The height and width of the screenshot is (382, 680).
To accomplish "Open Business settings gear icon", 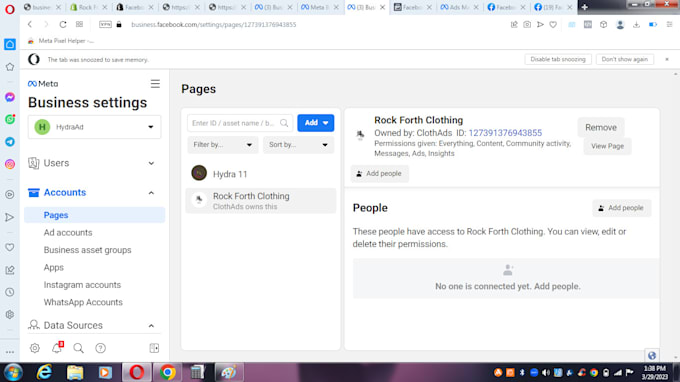I will [x=35, y=348].
